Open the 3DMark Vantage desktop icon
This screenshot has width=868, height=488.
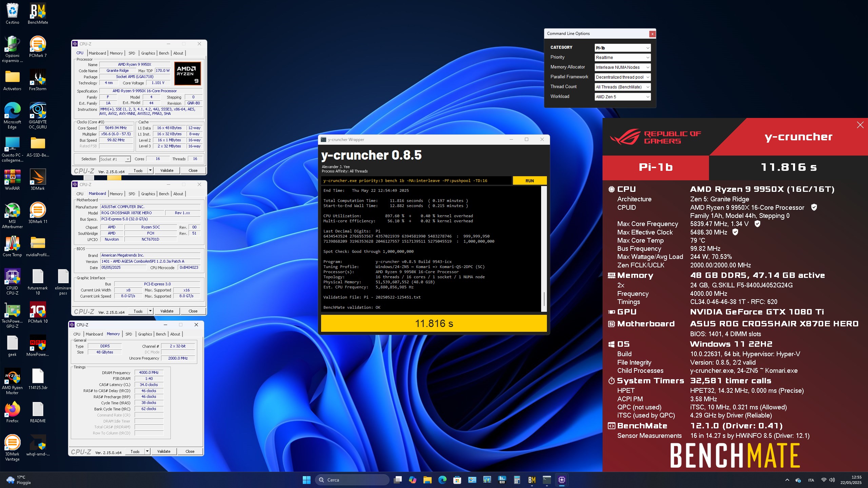point(12,448)
